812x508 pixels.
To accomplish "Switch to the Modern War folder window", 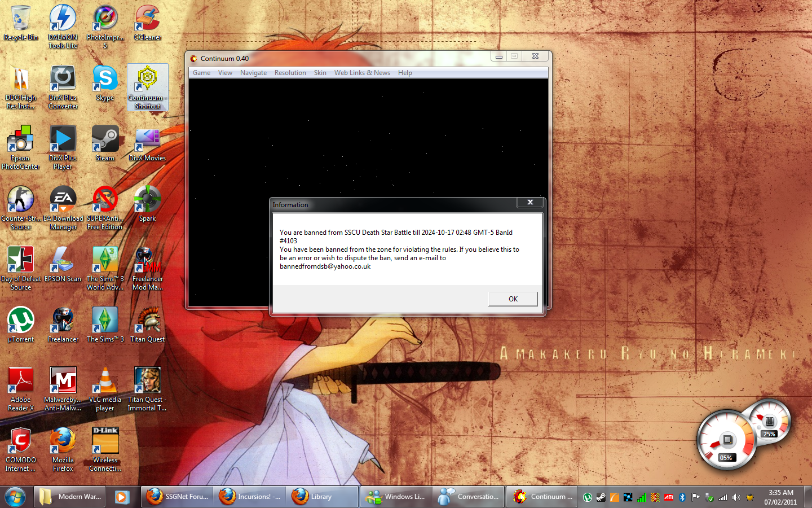I will tap(70, 497).
